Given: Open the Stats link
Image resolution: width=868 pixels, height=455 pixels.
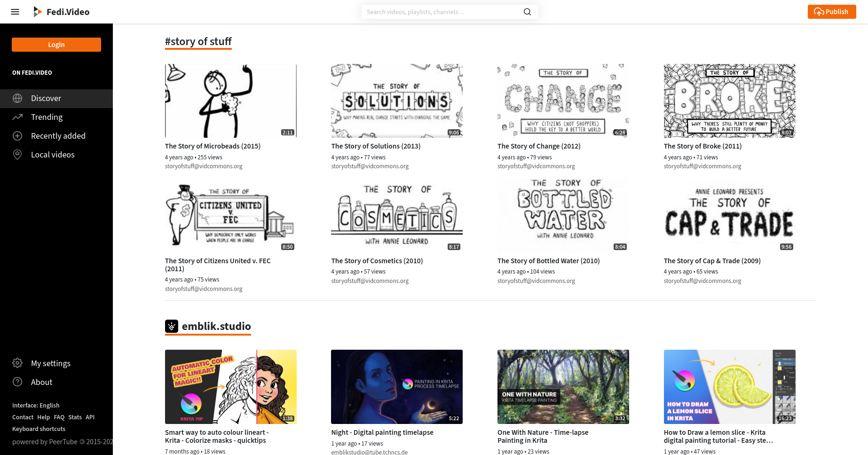Looking at the screenshot, I should (75, 417).
